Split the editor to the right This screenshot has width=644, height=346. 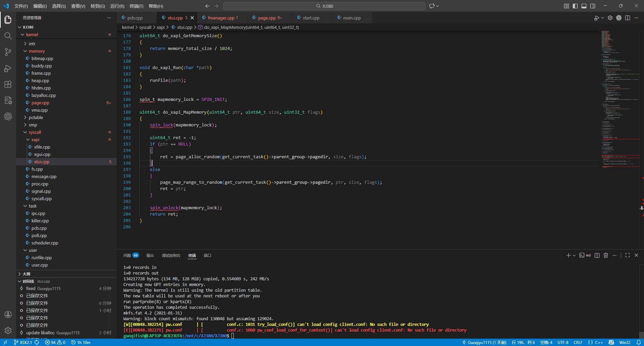click(x=628, y=18)
